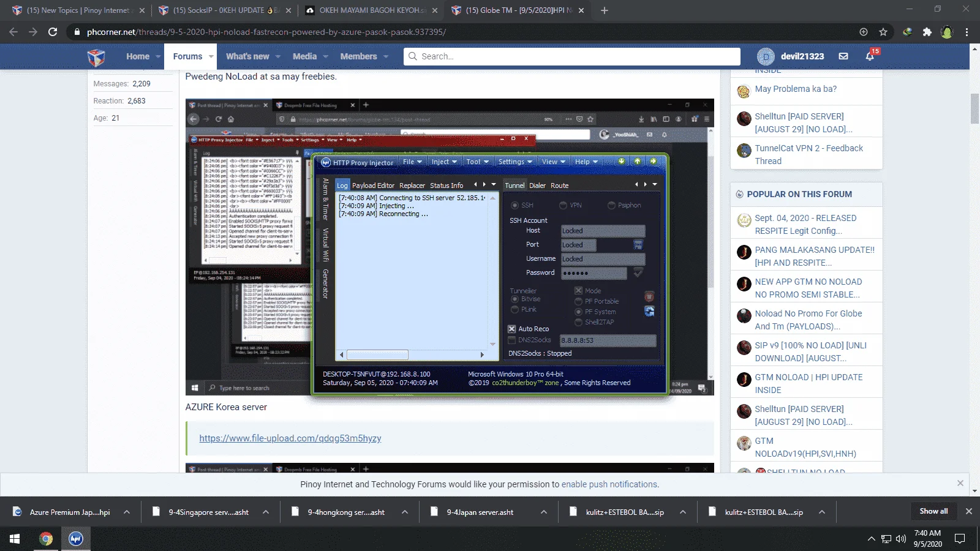Image resolution: width=980 pixels, height=551 pixels.
Task: Switch to the Replacer tab
Action: pos(412,186)
